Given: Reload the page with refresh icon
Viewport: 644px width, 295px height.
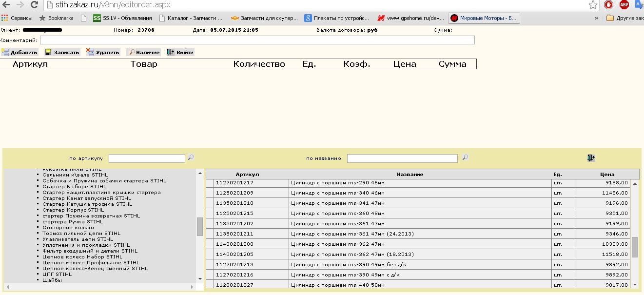Looking at the screenshot, I should [35, 5].
